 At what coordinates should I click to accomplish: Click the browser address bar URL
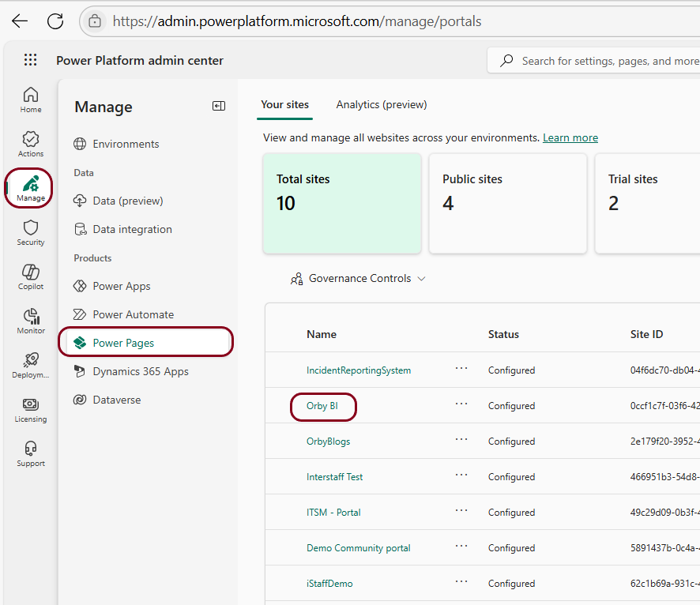coord(297,21)
